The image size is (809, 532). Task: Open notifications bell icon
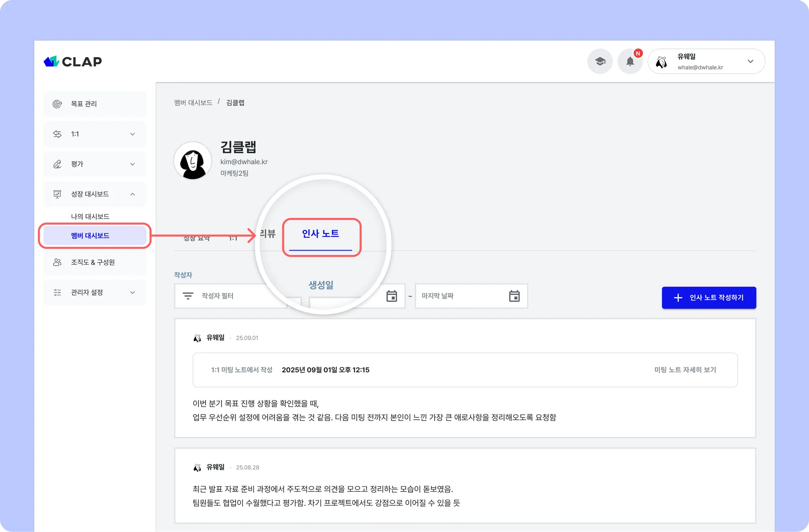point(630,62)
